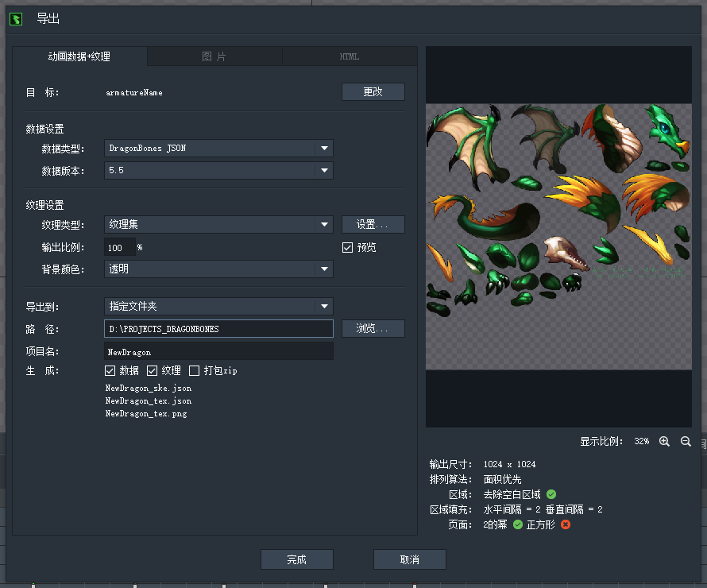707x588 pixels.
Task: Toggle the green check next to 去除空白区域
Action: click(x=551, y=494)
